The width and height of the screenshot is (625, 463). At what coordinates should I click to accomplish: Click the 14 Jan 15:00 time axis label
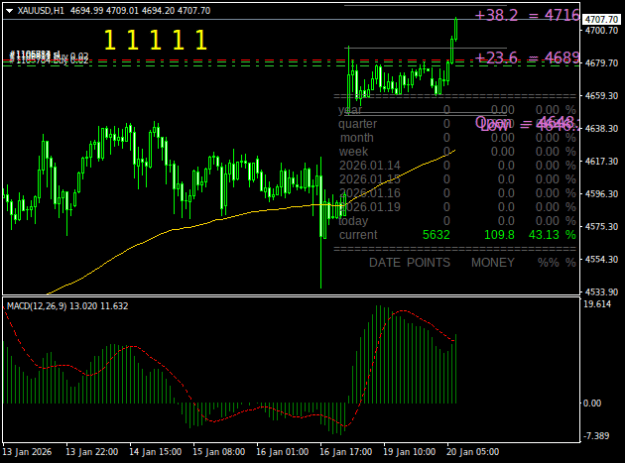[x=155, y=452]
